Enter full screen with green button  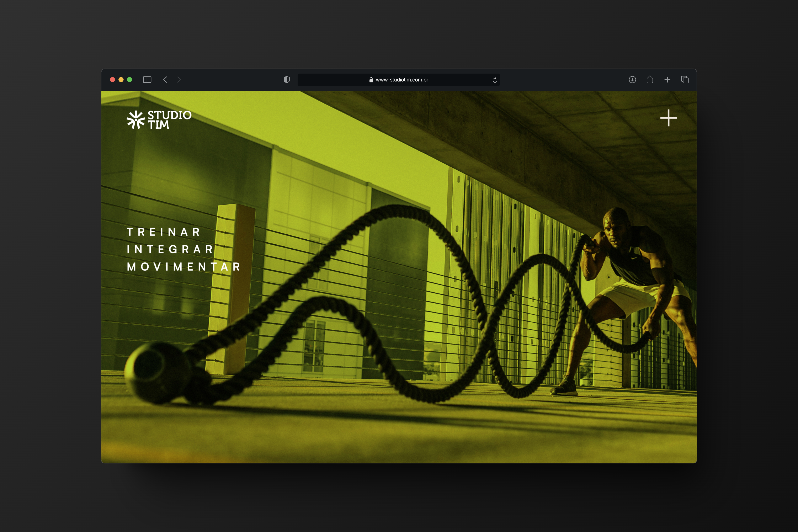[130, 80]
